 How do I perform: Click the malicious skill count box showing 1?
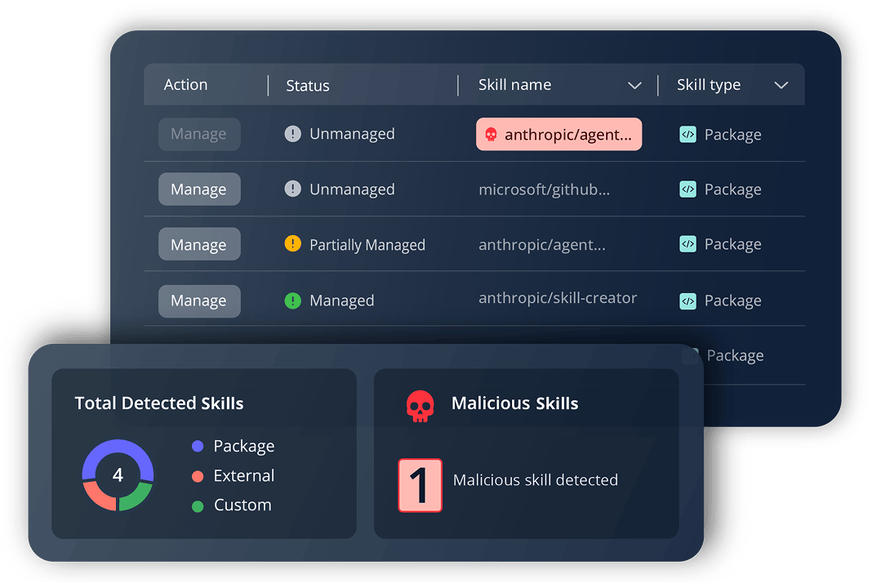(x=420, y=485)
